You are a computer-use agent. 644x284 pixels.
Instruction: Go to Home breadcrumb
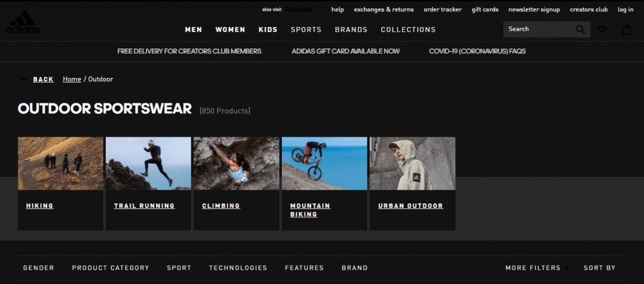(72, 79)
